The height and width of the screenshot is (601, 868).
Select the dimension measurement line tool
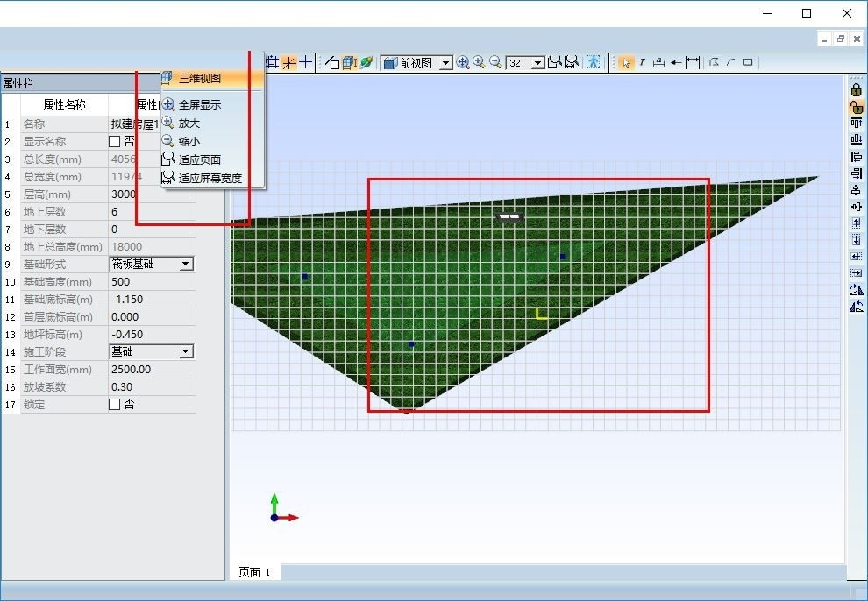[693, 62]
